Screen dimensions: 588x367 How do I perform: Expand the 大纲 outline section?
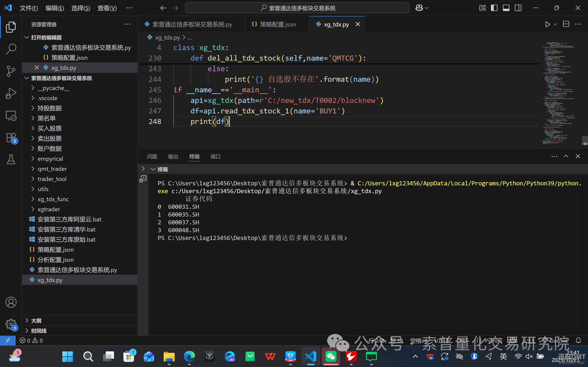click(x=36, y=321)
